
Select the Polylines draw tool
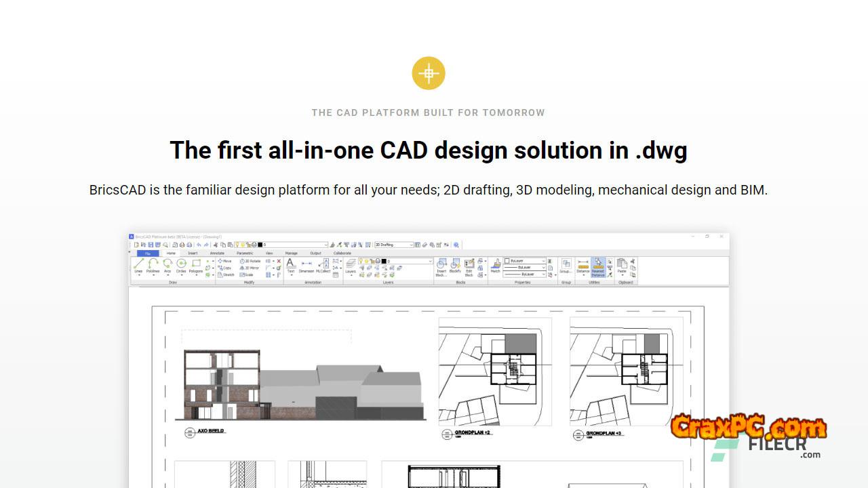153,266
